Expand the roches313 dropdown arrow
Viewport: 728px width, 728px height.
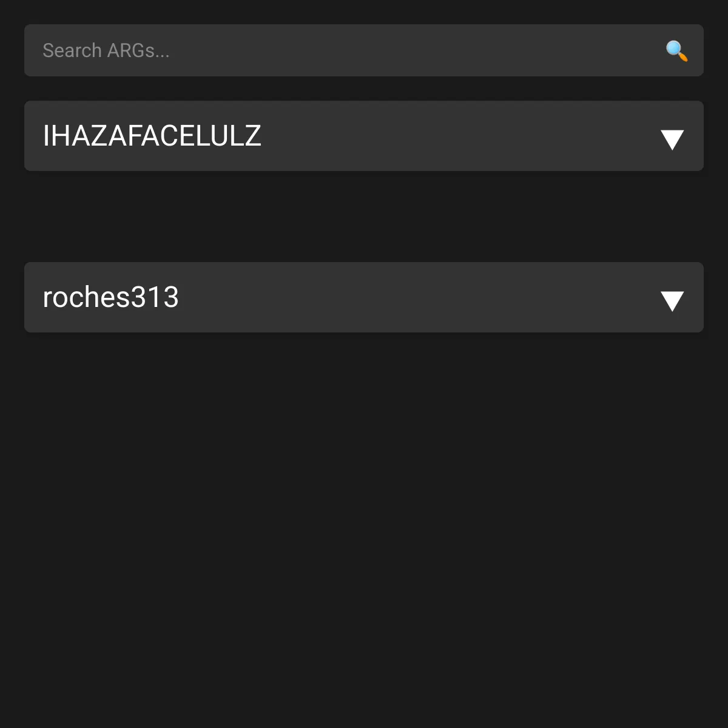tap(672, 300)
